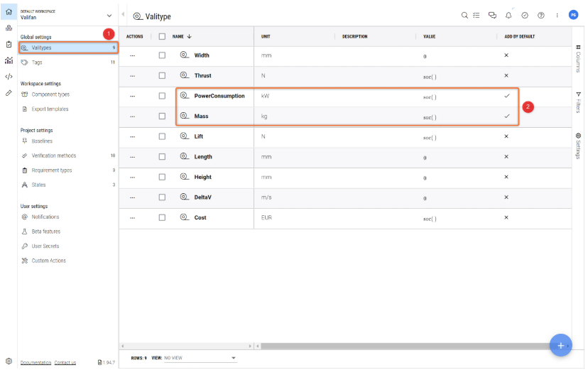588x370 pixels.
Task: Check the Mass row checkbox
Action: (162, 116)
